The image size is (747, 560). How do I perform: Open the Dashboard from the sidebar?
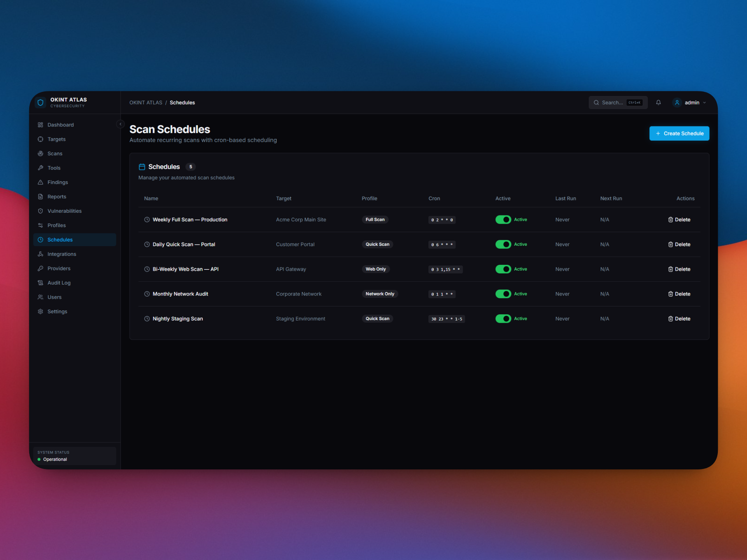(60, 124)
